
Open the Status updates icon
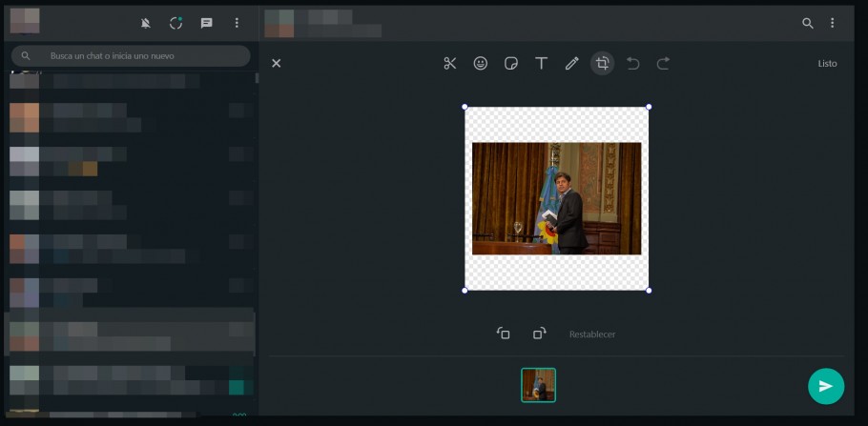point(176,23)
